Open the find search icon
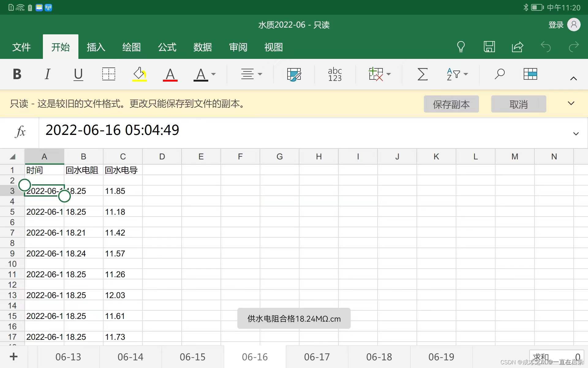 (499, 74)
